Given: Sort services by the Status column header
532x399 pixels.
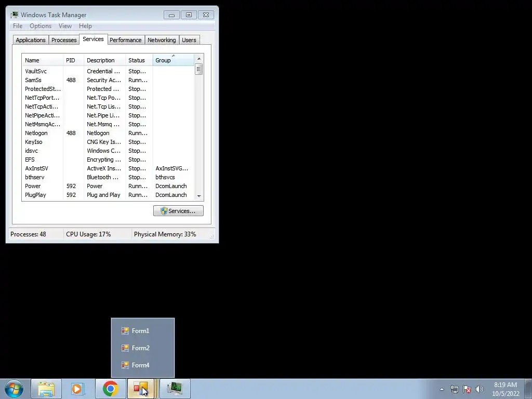Looking at the screenshot, I should 139,60.
